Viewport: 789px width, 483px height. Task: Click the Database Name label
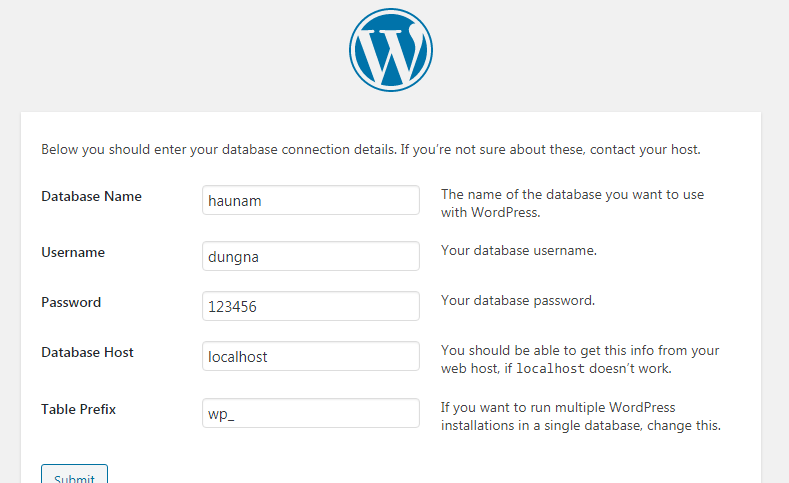click(92, 196)
